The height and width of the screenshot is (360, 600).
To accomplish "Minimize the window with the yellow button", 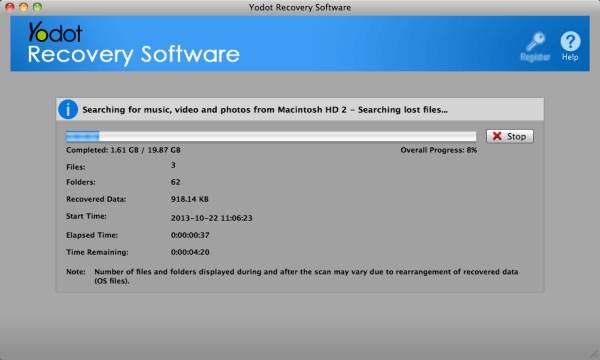I will [23, 7].
